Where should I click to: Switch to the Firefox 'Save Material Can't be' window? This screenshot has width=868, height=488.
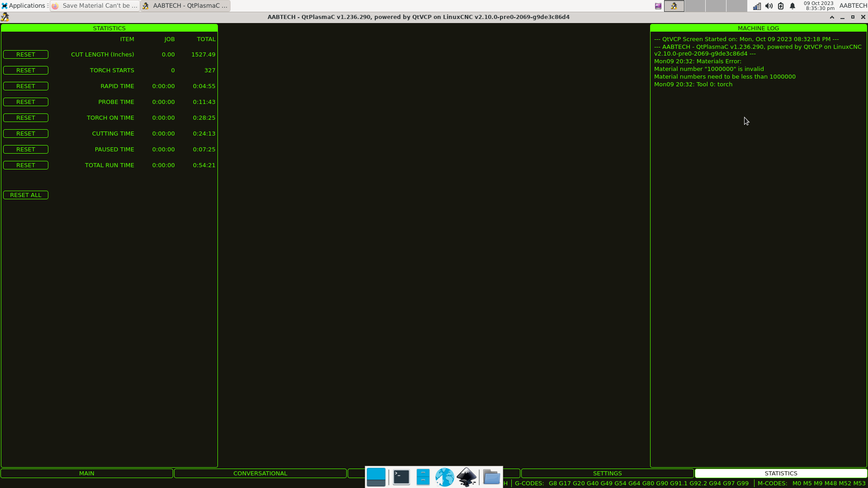point(95,6)
